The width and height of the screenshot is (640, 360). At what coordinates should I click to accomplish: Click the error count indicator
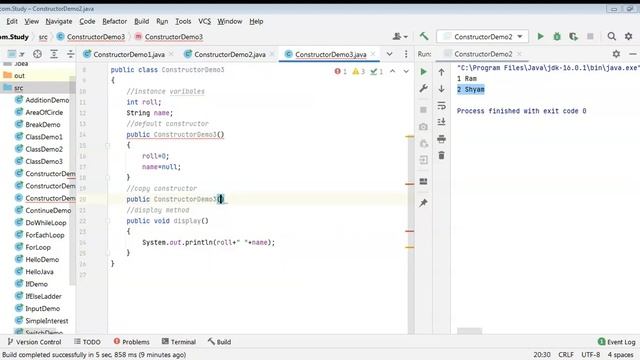tap(340, 71)
